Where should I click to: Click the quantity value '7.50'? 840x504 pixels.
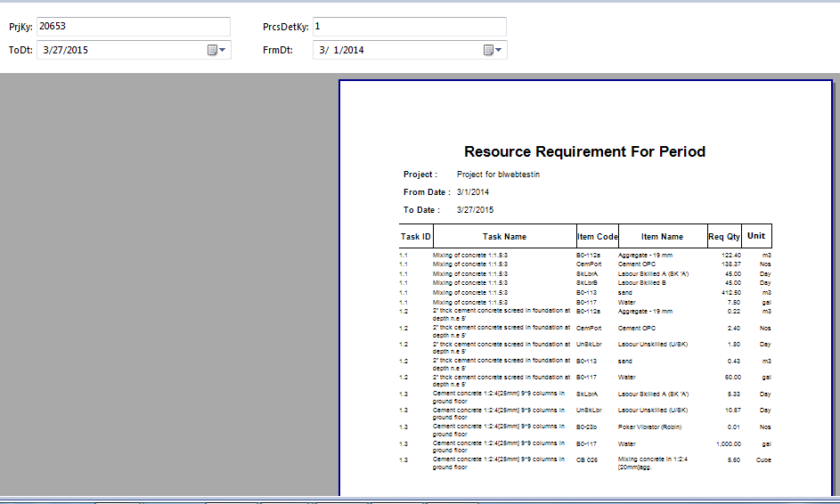point(735,302)
